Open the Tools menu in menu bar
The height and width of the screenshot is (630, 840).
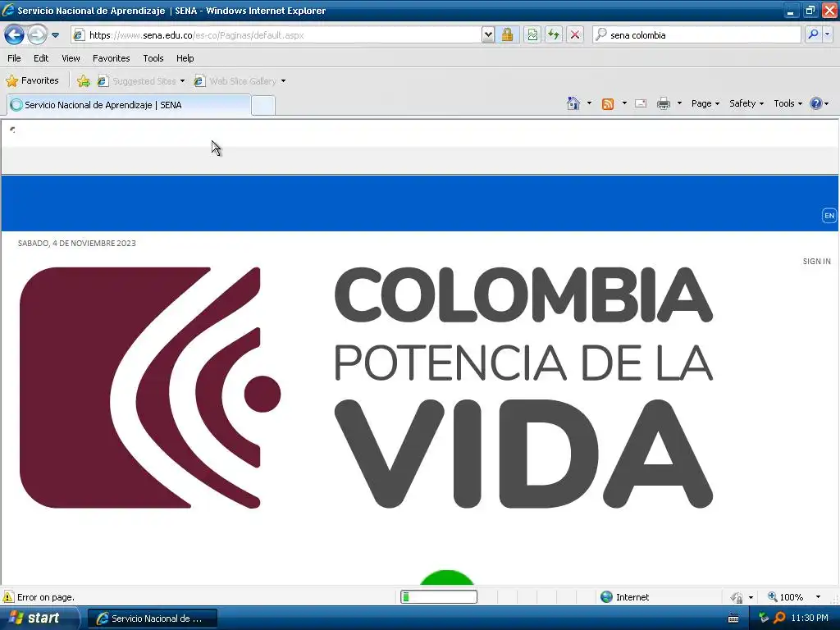(x=153, y=58)
